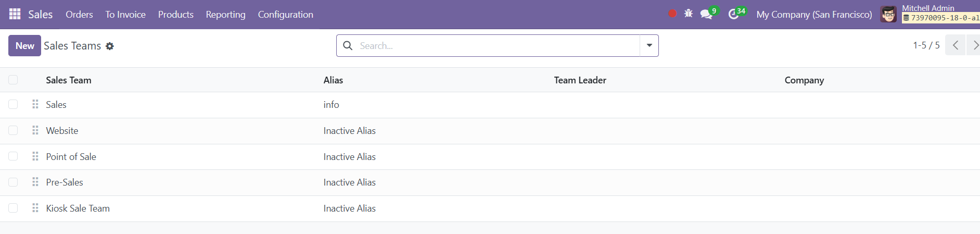Expand the search options dropdown arrow

point(649,45)
